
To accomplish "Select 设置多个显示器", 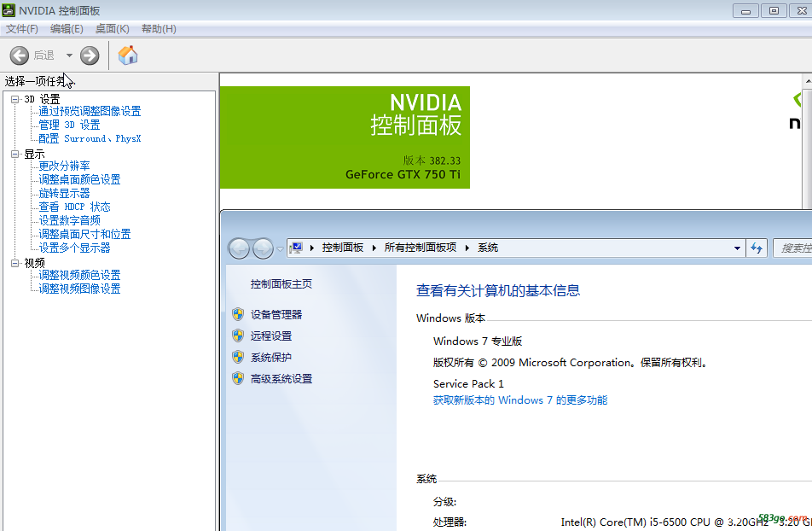I will [74, 248].
